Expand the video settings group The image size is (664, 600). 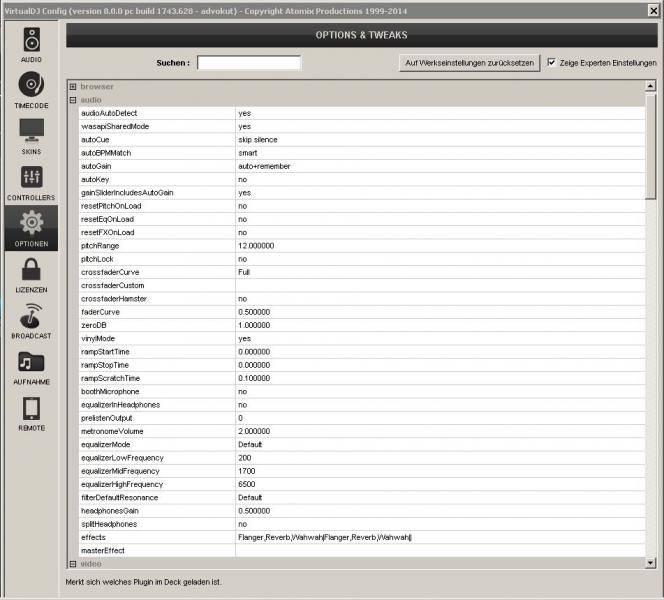coord(73,564)
